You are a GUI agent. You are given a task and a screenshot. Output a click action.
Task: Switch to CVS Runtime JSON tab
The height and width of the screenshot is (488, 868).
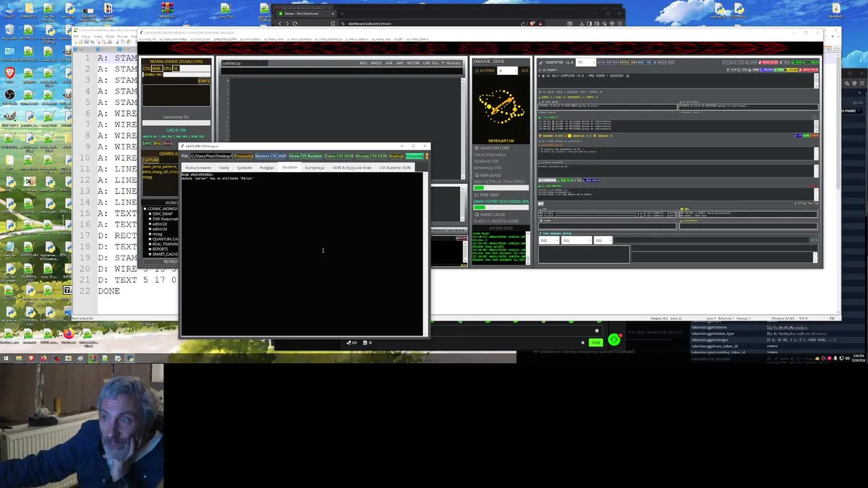(395, 167)
